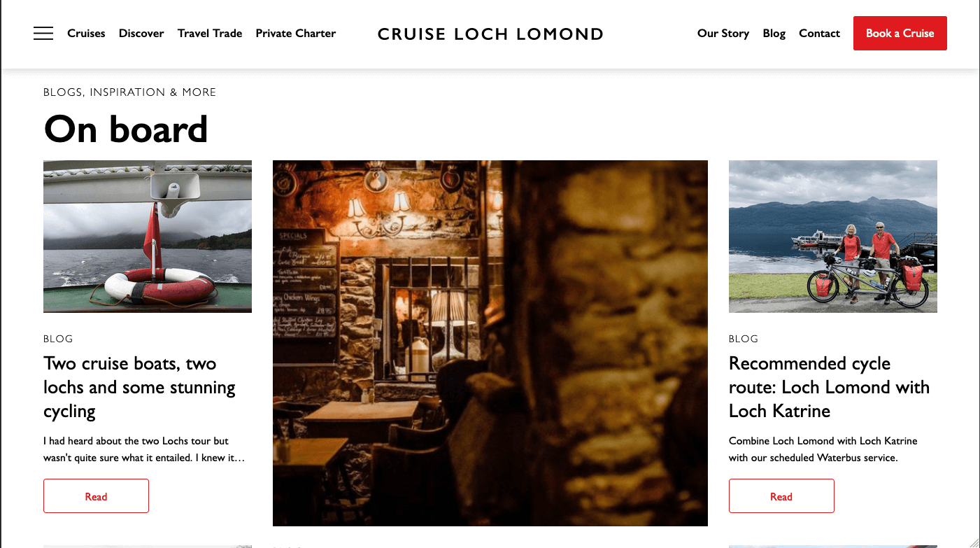Grab the window resize handle corner
Viewport: 980px width, 548px height.
(x=974, y=542)
